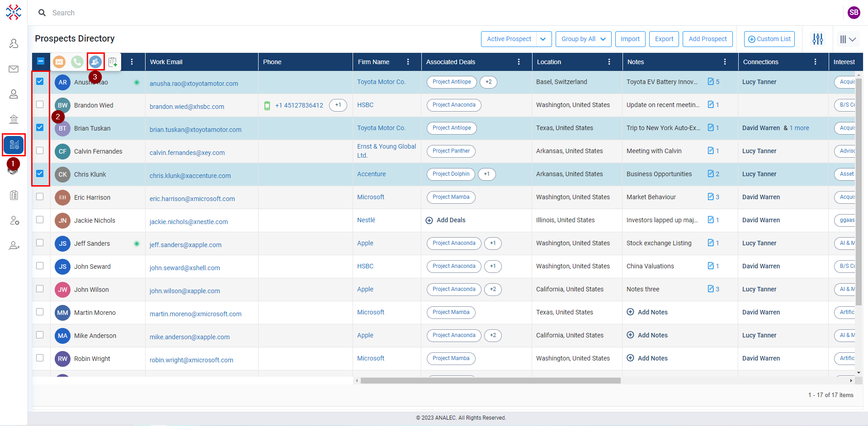Open the highlighted prospects chart sidebar icon
Viewport: 868px width, 426px height.
tap(14, 145)
